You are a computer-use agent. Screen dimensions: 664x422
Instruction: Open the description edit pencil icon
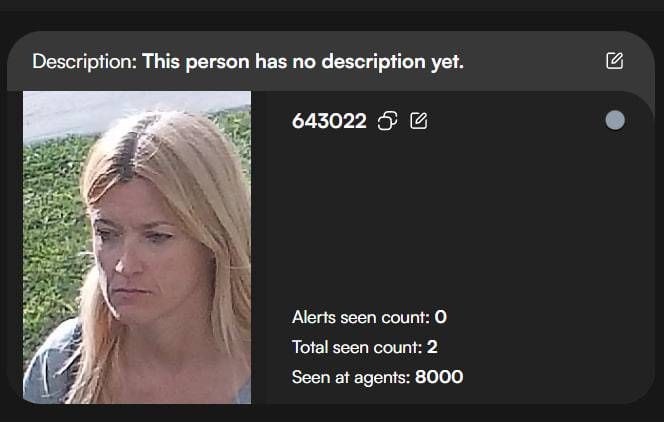[x=614, y=61]
